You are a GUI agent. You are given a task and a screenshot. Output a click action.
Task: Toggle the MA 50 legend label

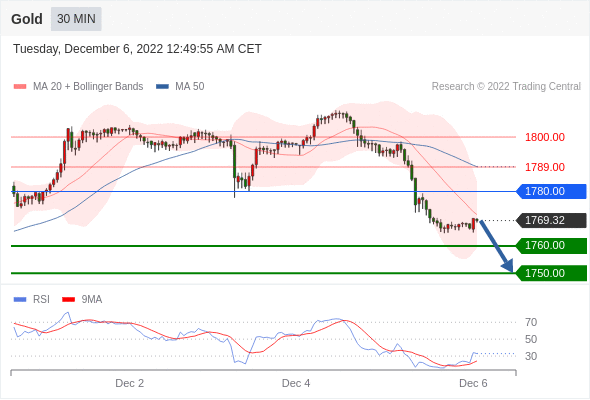(x=190, y=87)
